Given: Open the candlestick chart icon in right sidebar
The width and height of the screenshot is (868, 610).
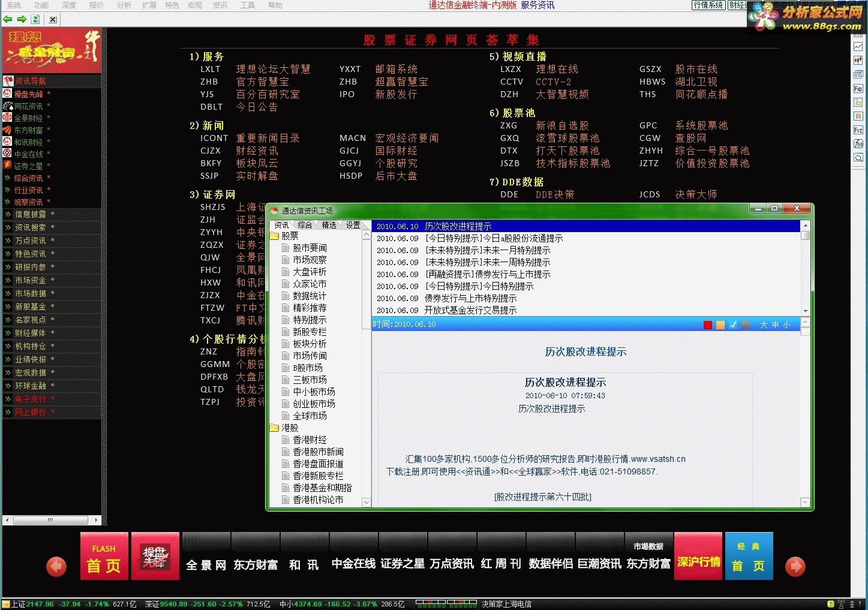Looking at the screenshot, I should (858, 61).
